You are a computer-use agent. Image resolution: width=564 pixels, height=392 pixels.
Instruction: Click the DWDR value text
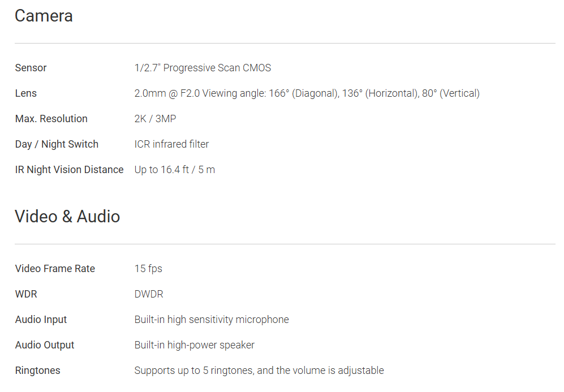click(149, 294)
